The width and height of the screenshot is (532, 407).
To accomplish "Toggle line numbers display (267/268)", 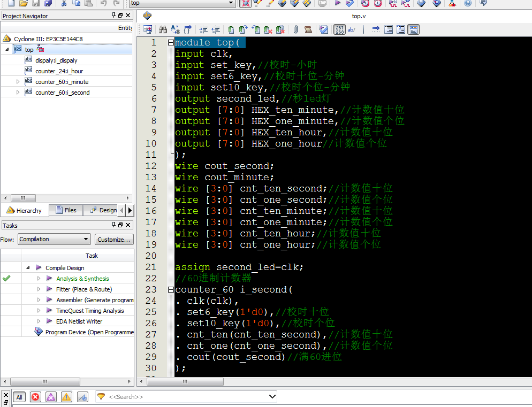I will pos(340,29).
